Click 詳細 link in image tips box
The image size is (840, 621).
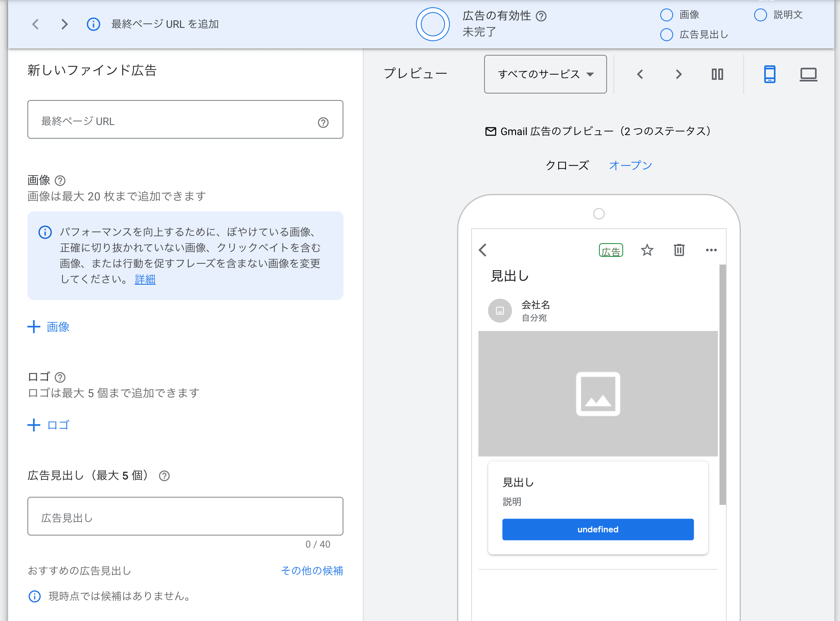point(145,279)
